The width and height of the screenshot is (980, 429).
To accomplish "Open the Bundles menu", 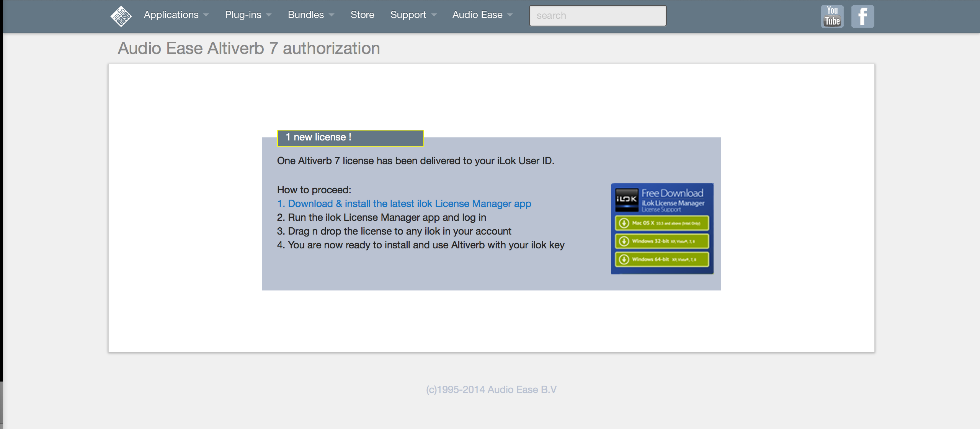I will pyautogui.click(x=306, y=15).
